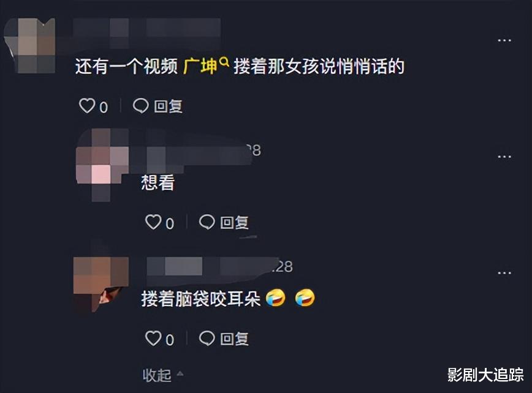Open three-dot menu for 想看 reply
The height and width of the screenshot is (393, 532).
[504, 157]
